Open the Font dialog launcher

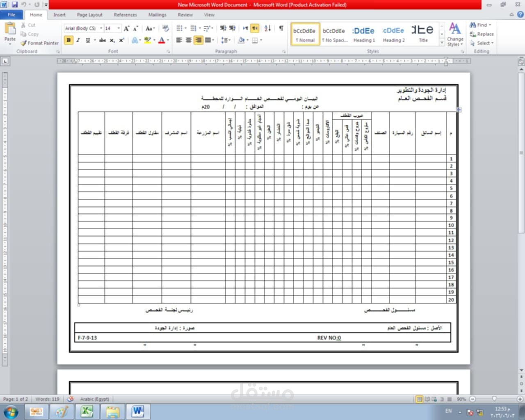168,52
